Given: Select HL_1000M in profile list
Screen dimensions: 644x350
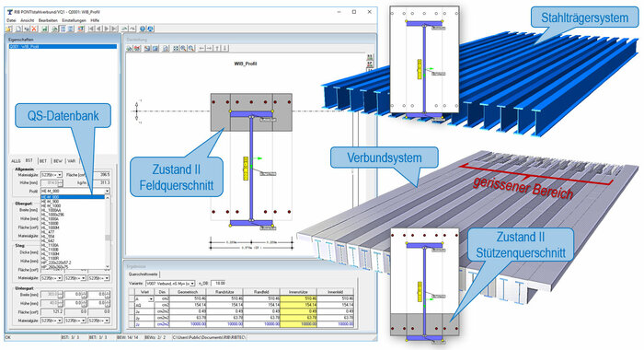Looking at the screenshot, I should click(x=50, y=227).
